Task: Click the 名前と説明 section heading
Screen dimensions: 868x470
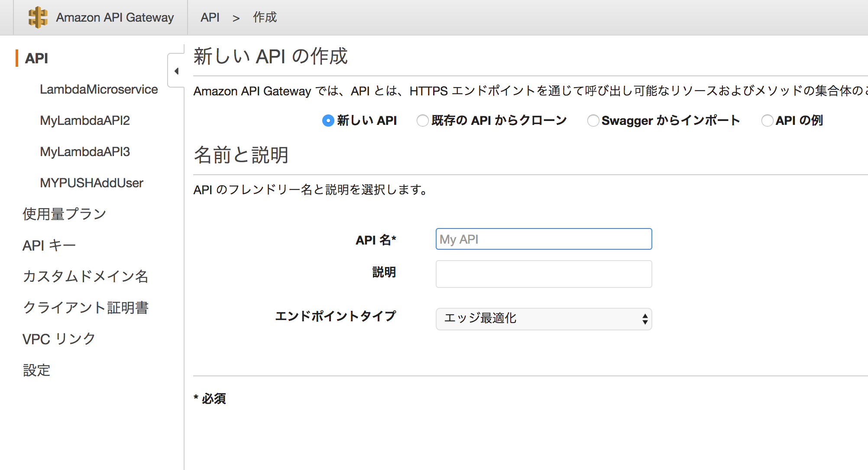Action: click(241, 155)
